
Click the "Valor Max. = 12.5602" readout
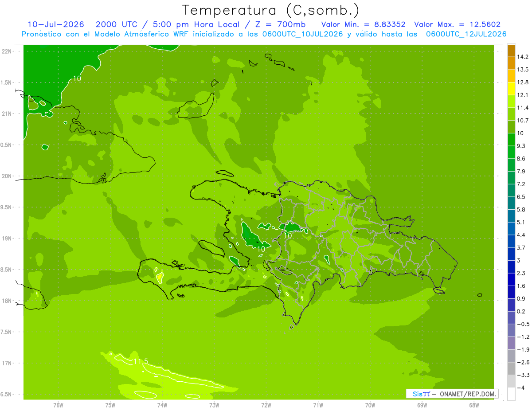tap(457, 24)
